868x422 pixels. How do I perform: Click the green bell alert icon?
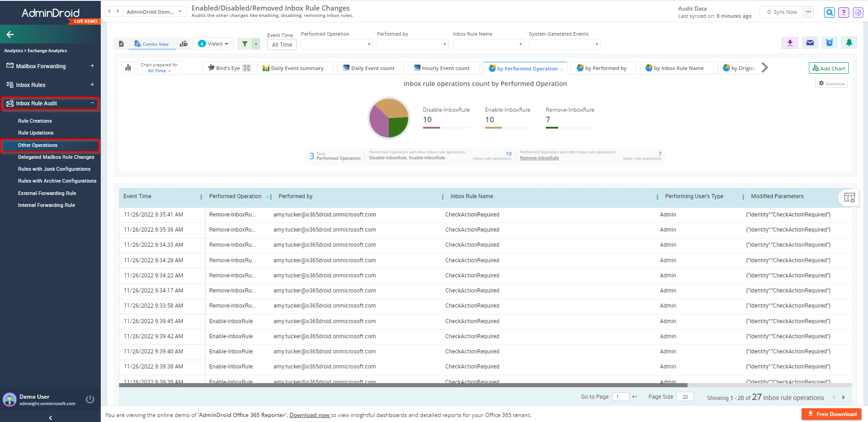[849, 43]
